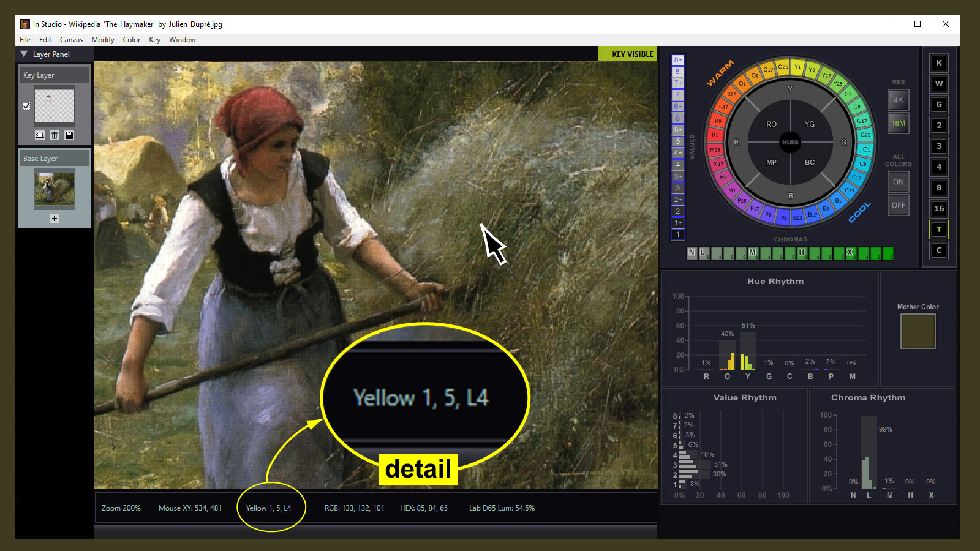Image resolution: width=980 pixels, height=551 pixels.
Task: Collapse the Layer Panel with its triangle
Action: pyautogui.click(x=24, y=54)
